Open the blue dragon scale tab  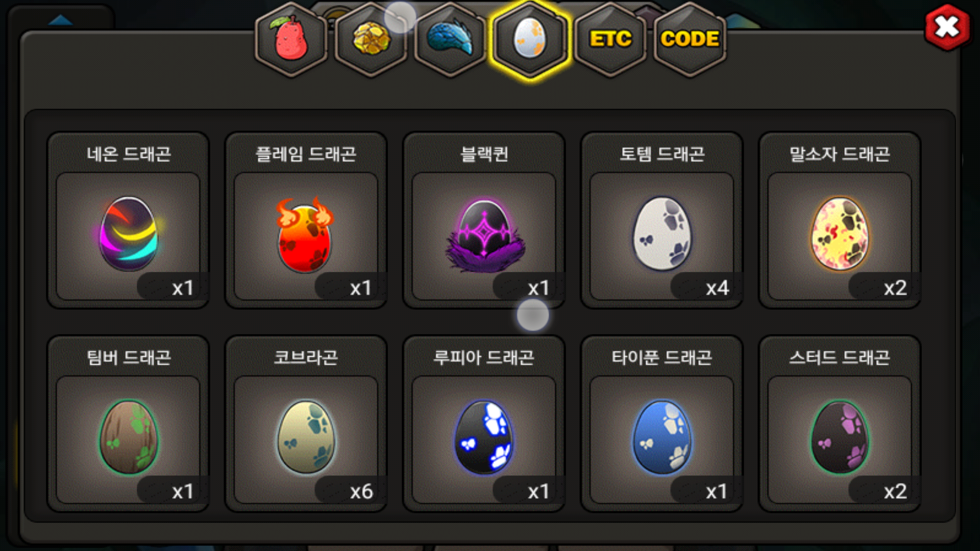click(x=451, y=40)
